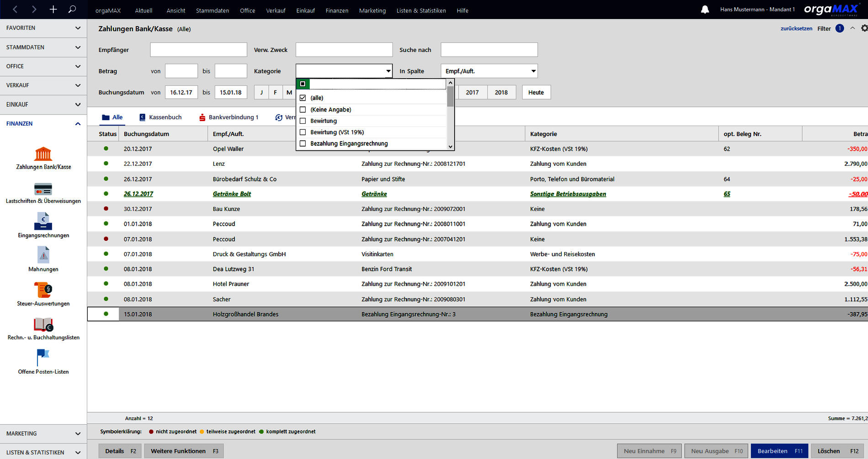The height and width of the screenshot is (459, 868).
Task: Open notifications bell
Action: [x=705, y=10]
